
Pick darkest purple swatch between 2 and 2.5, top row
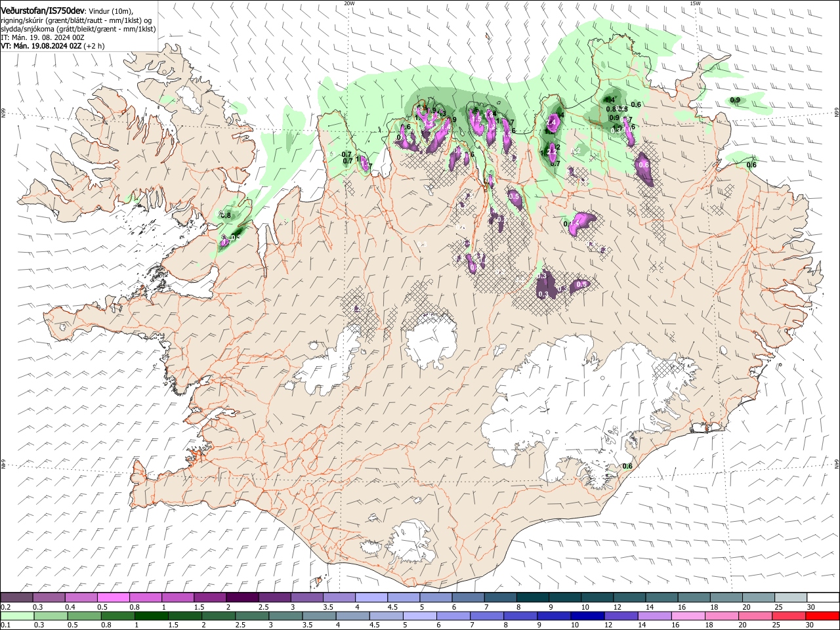[242, 597]
